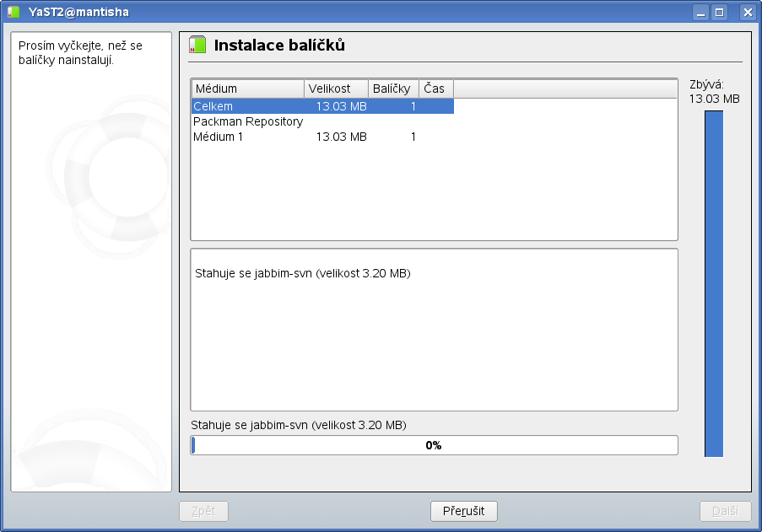Click the YaST2@mantisha window title
This screenshot has height=532, width=762.
tap(78, 12)
